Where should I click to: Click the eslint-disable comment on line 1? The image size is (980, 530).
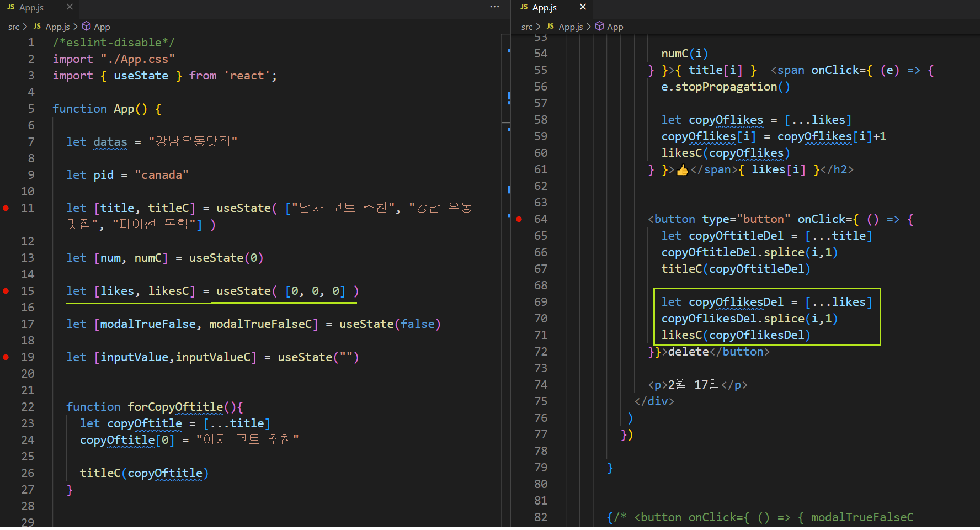pyautogui.click(x=114, y=43)
